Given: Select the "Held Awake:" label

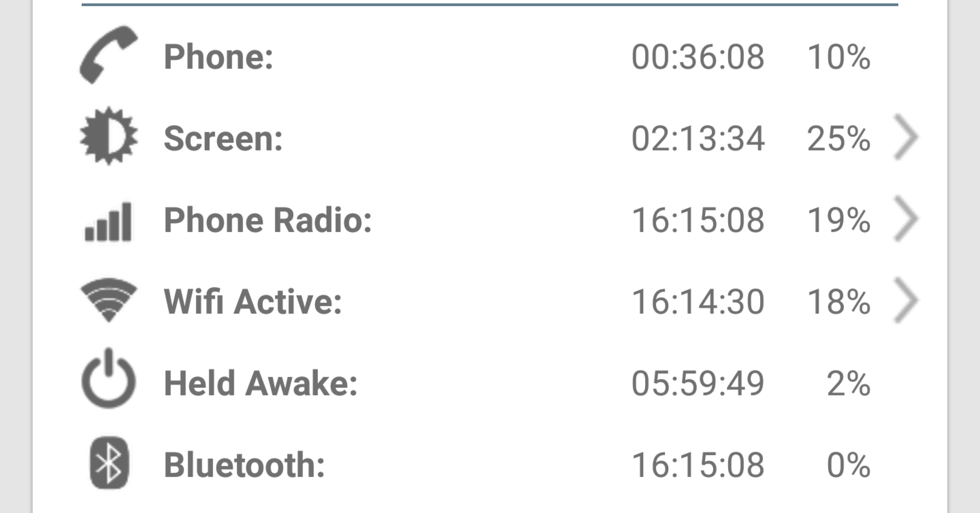Looking at the screenshot, I should coord(260,383).
